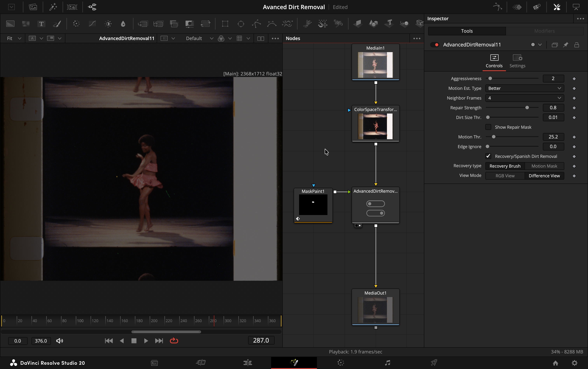Click the Repair Strength slider handle
588x369 pixels.
coord(527,108)
